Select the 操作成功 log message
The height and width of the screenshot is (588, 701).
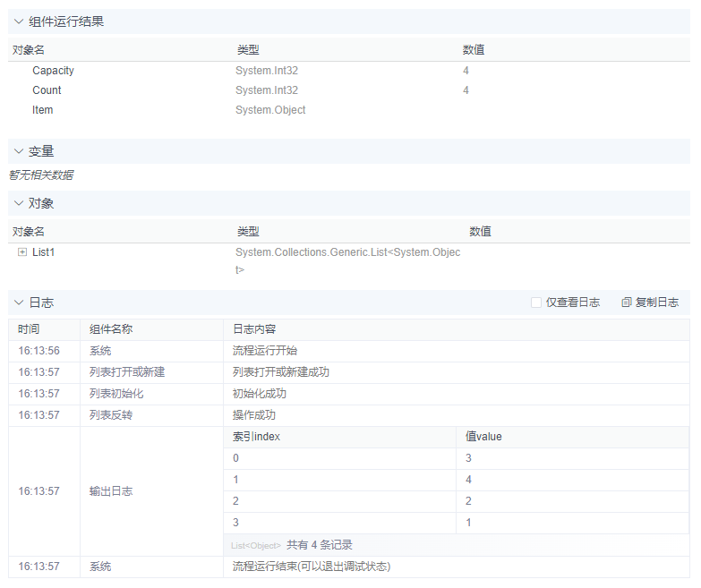(254, 415)
